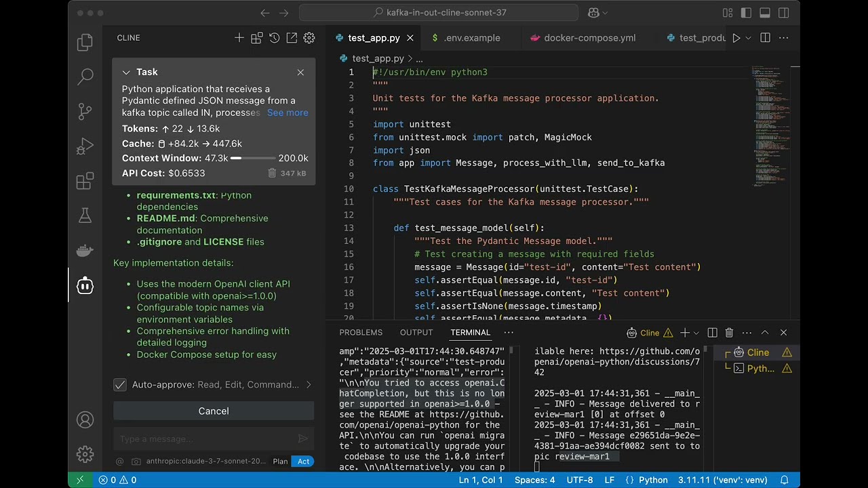Image resolution: width=868 pixels, height=488 pixels.
Task: Open the OUTPUT panel tab
Action: 416,332
